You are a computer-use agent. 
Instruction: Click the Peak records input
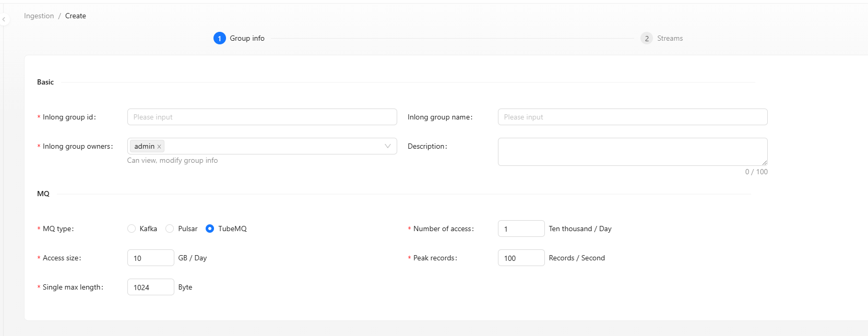[521, 258]
